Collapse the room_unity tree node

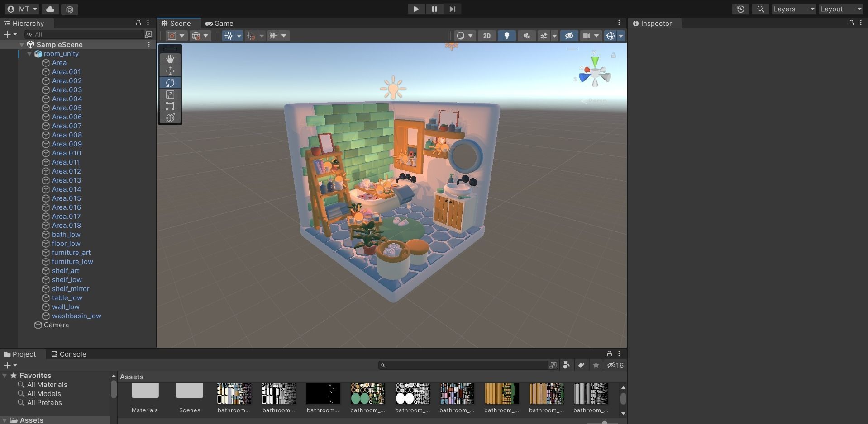click(30, 54)
